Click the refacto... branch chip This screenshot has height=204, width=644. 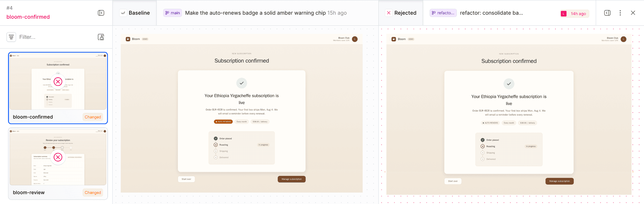(443, 13)
